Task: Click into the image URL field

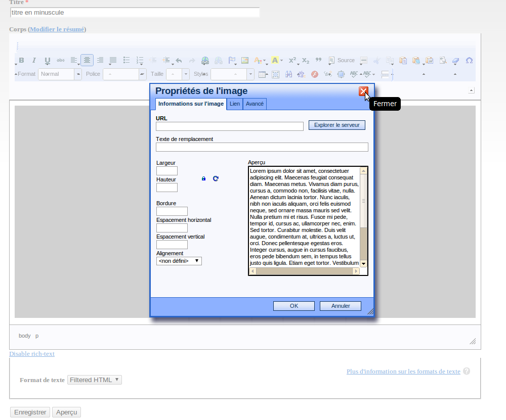Action: coord(230,126)
